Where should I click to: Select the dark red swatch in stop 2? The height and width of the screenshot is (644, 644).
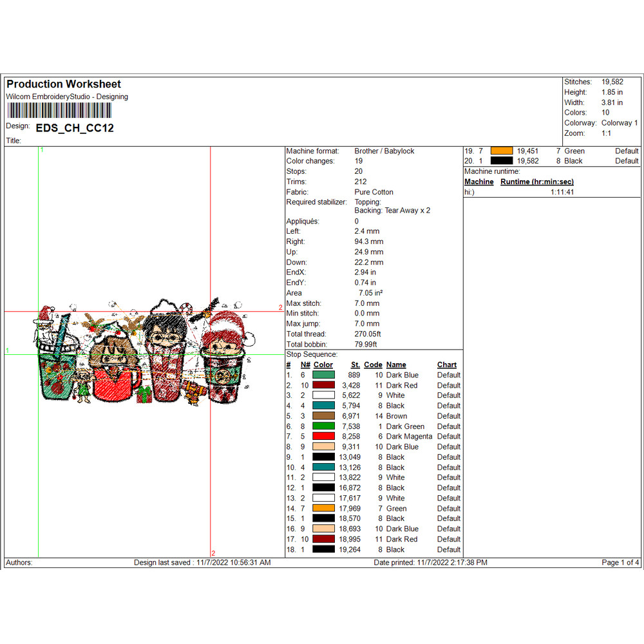323,385
